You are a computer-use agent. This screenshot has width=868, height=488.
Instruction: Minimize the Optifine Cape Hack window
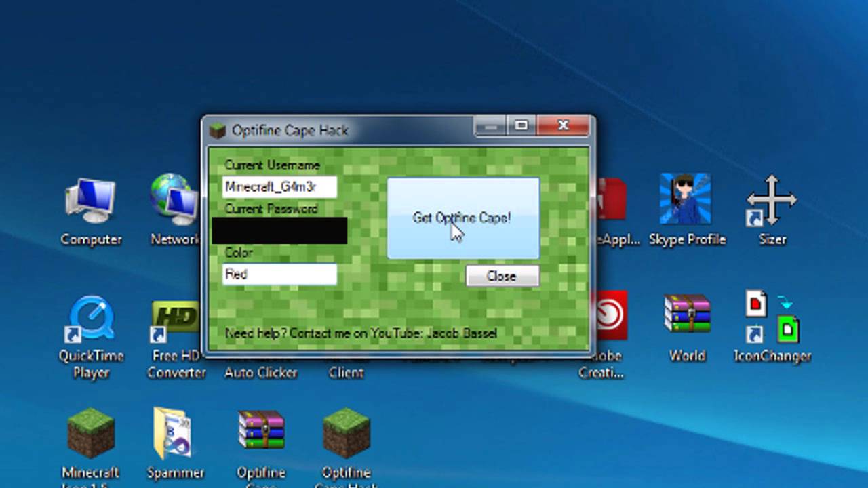[x=490, y=126]
